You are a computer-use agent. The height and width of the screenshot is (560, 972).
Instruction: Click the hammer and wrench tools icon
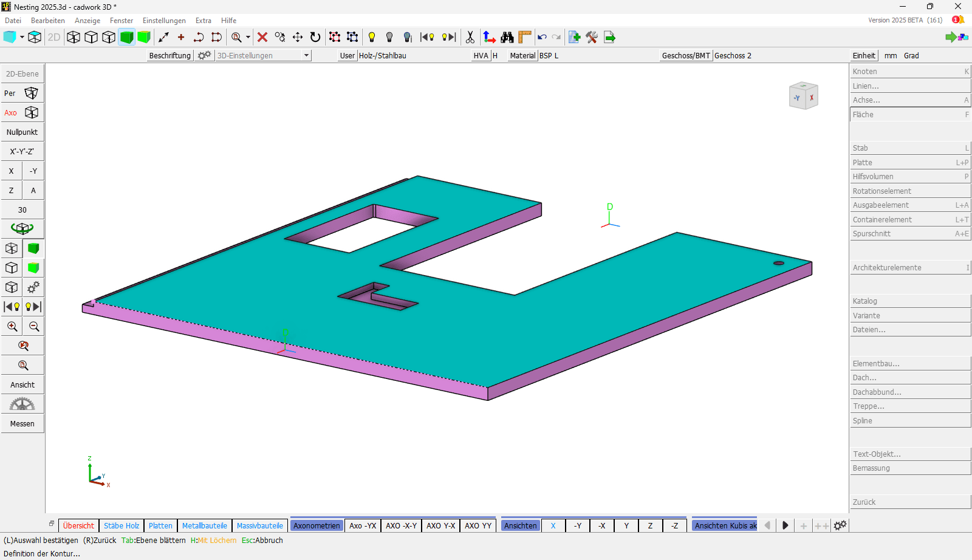click(592, 37)
